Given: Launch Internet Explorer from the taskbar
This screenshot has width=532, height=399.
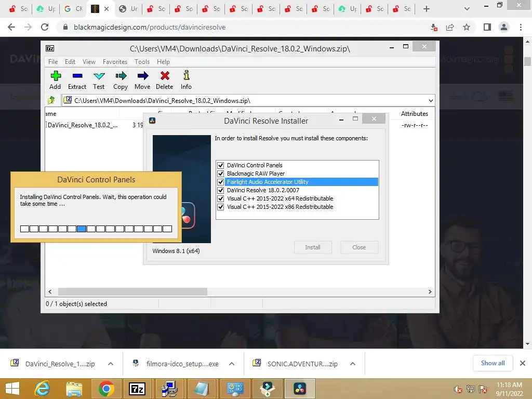Looking at the screenshot, I should pos(43,389).
